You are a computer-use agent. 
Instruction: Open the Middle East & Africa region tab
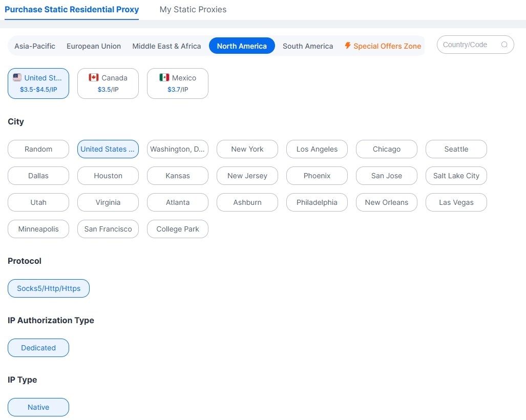[167, 46]
